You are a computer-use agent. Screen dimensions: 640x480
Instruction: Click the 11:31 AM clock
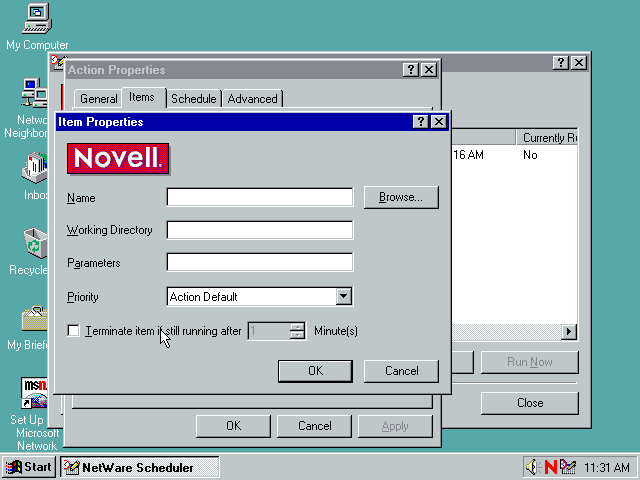[607, 467]
